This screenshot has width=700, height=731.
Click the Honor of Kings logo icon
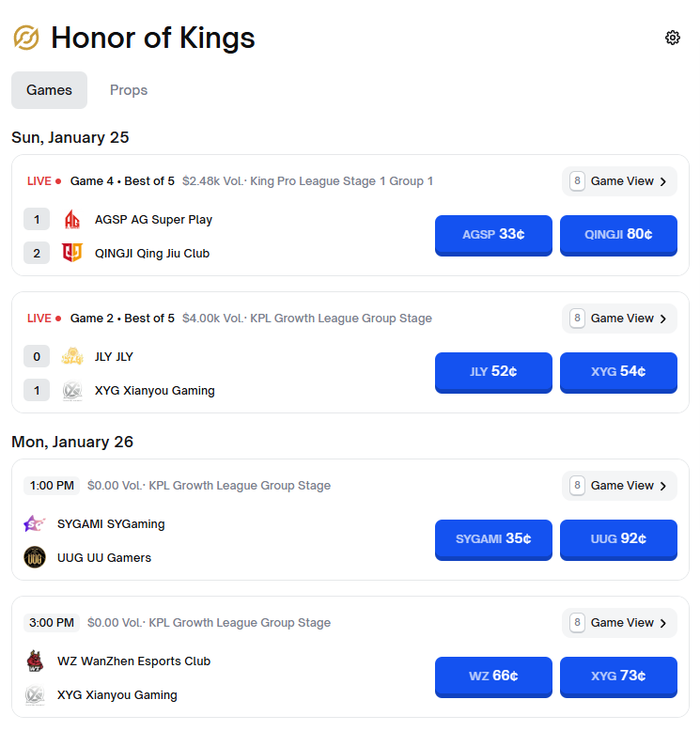(x=26, y=38)
